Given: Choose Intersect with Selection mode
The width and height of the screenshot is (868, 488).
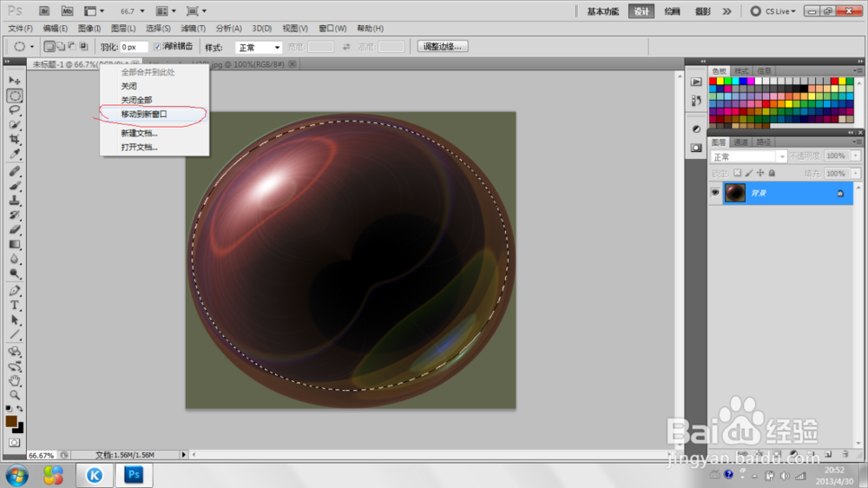Looking at the screenshot, I should (83, 47).
